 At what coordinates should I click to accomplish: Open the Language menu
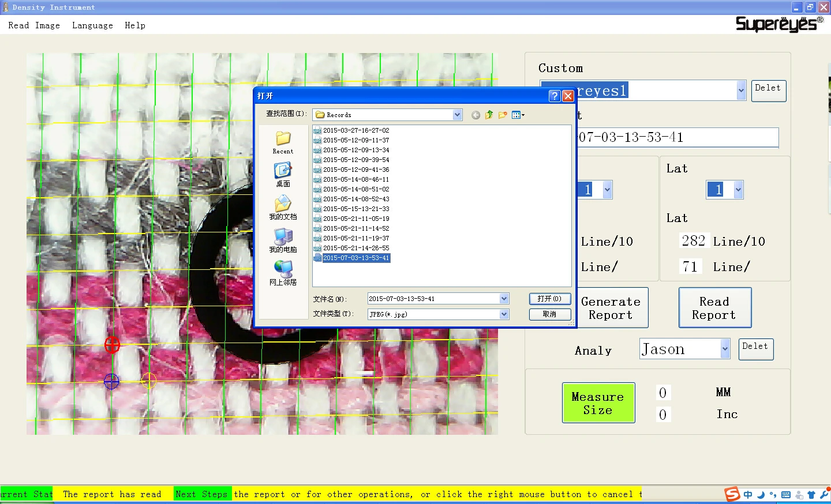click(92, 25)
